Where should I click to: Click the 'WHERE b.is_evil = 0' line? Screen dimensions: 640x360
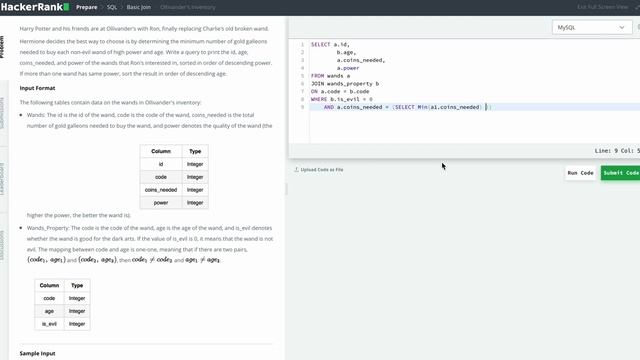[x=342, y=99]
